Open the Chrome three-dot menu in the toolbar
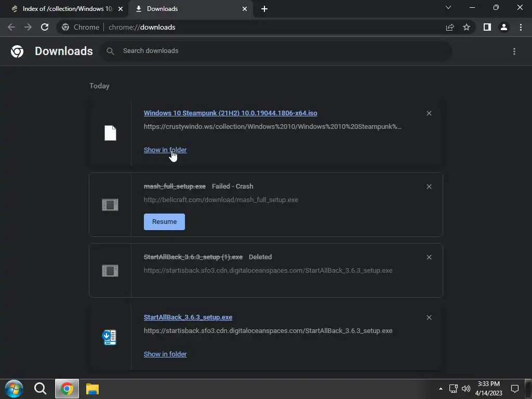Viewport: 532px width, 399px height. click(521, 27)
